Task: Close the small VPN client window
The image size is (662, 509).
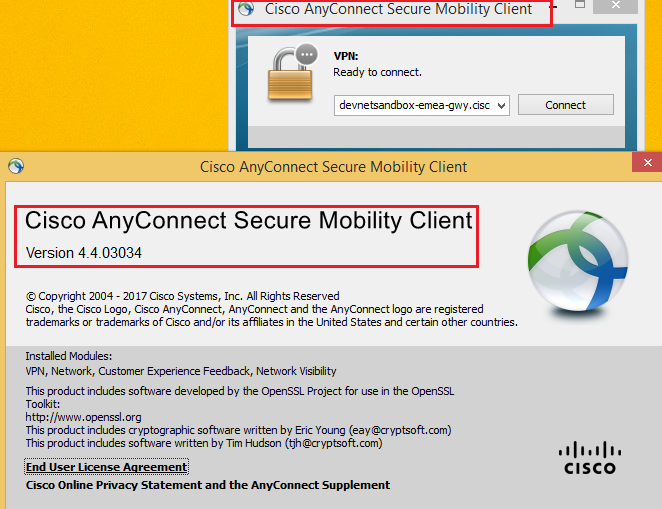Action: 616,5
